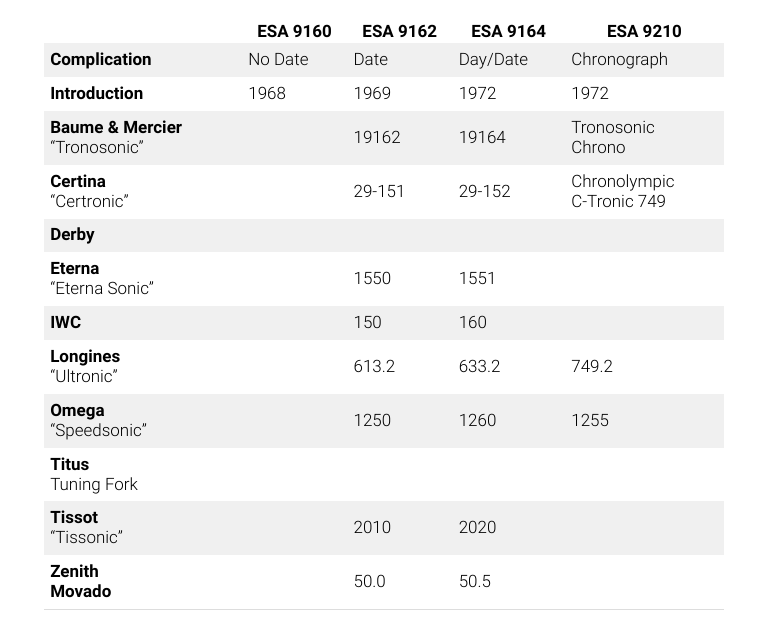Select the Longines 749.2 cell

click(592, 366)
